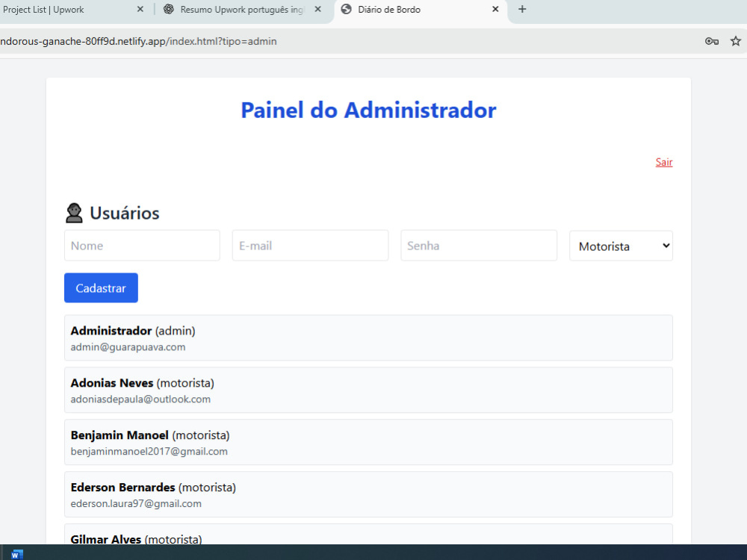Select the Gilmar Alves user name
Screen dimensions: 747x560
pos(106,539)
